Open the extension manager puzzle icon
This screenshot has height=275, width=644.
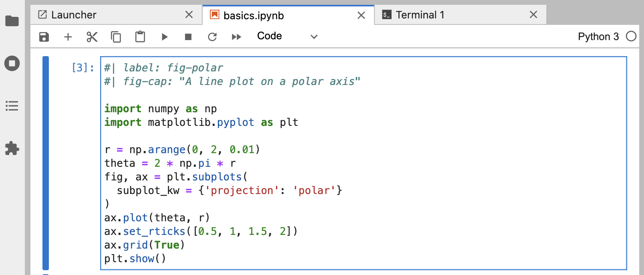tap(12, 148)
